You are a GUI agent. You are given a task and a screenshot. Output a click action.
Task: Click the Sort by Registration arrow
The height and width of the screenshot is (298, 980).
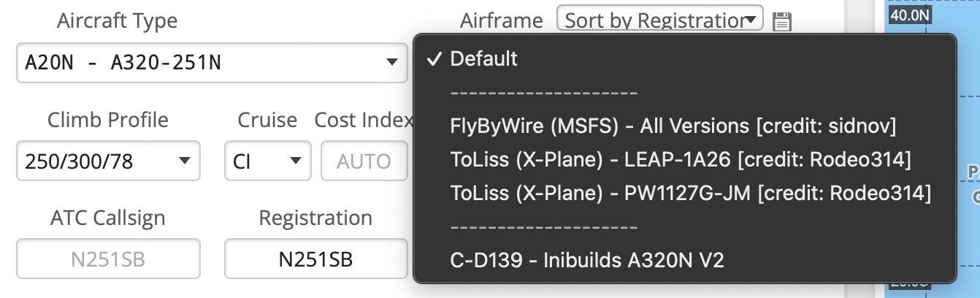751,20
